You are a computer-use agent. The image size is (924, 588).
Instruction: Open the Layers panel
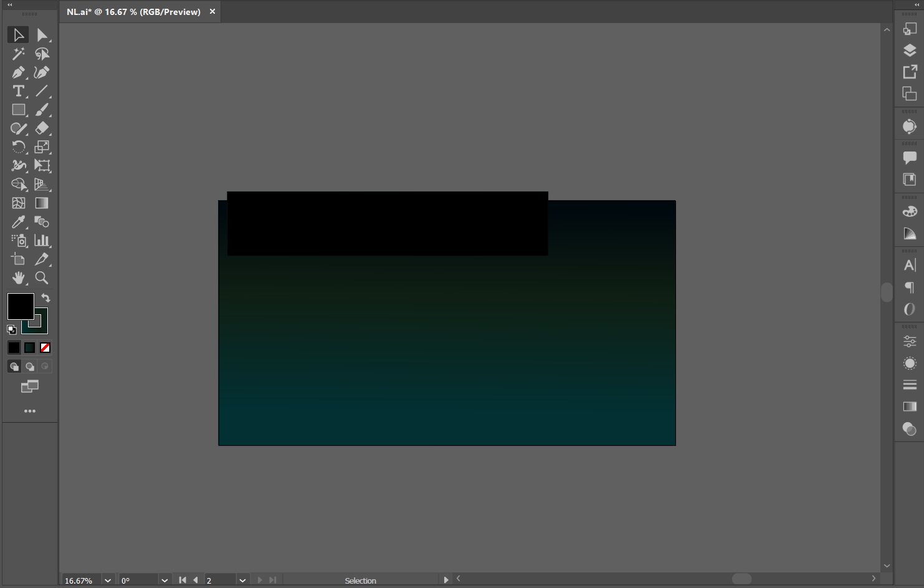909,51
